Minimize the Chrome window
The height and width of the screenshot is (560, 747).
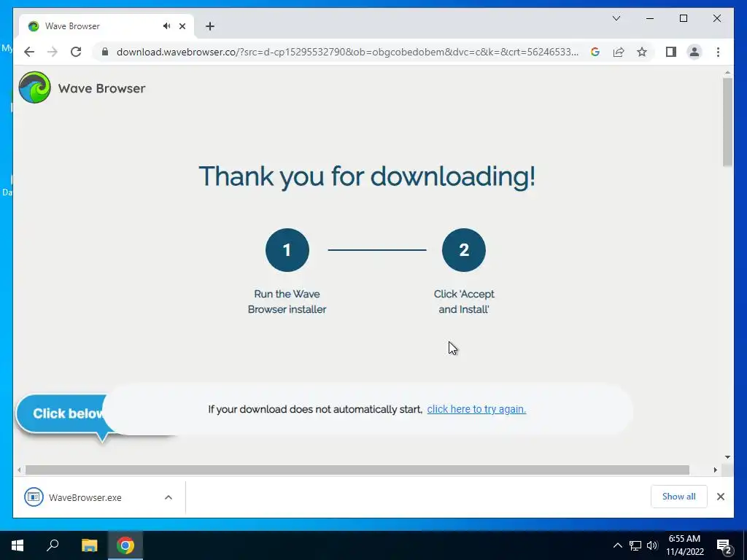(650, 18)
